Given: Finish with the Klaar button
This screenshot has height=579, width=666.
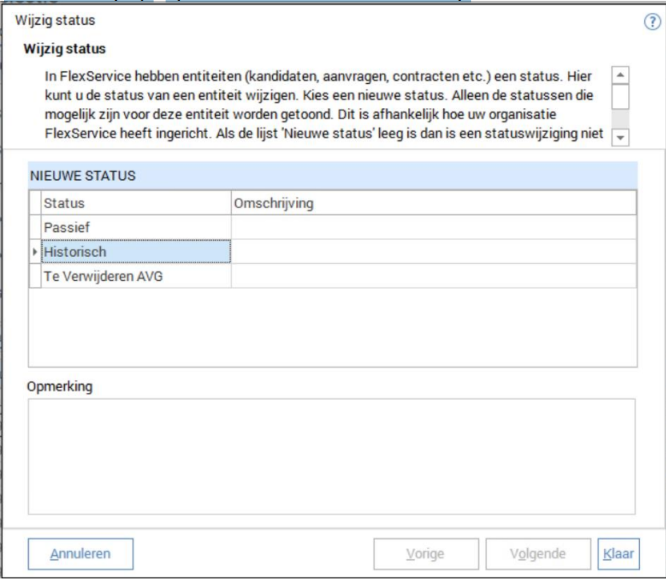Looking at the screenshot, I should tap(618, 553).
